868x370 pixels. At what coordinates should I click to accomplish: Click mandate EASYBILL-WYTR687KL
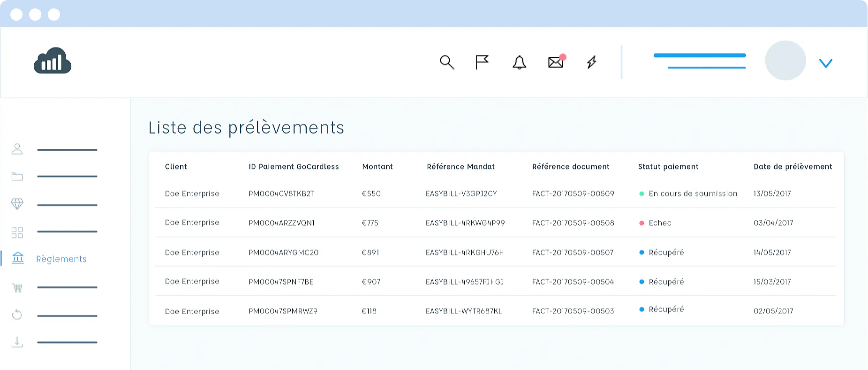[x=464, y=311]
